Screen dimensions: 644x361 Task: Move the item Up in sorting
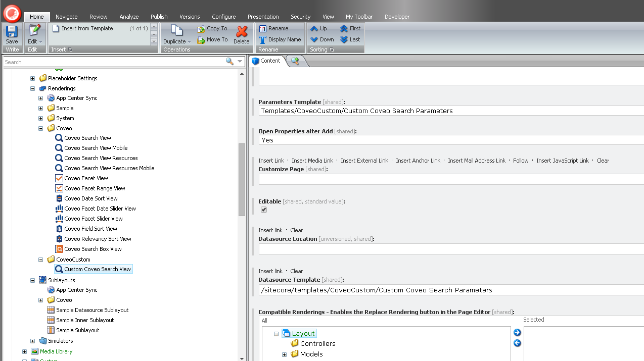pyautogui.click(x=318, y=29)
